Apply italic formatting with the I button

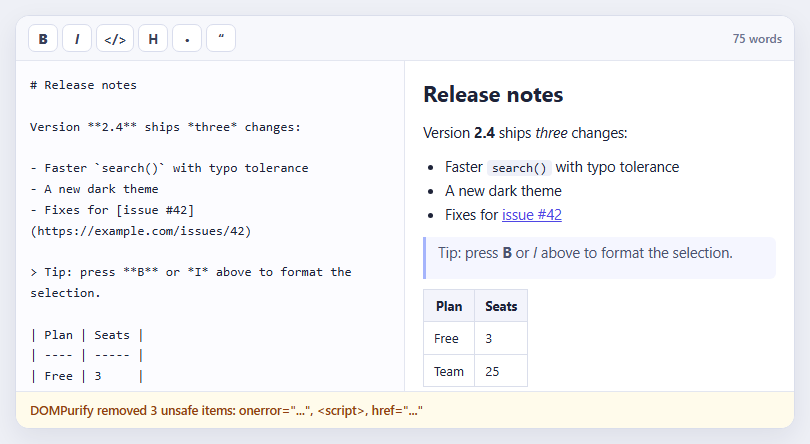pyautogui.click(x=77, y=39)
